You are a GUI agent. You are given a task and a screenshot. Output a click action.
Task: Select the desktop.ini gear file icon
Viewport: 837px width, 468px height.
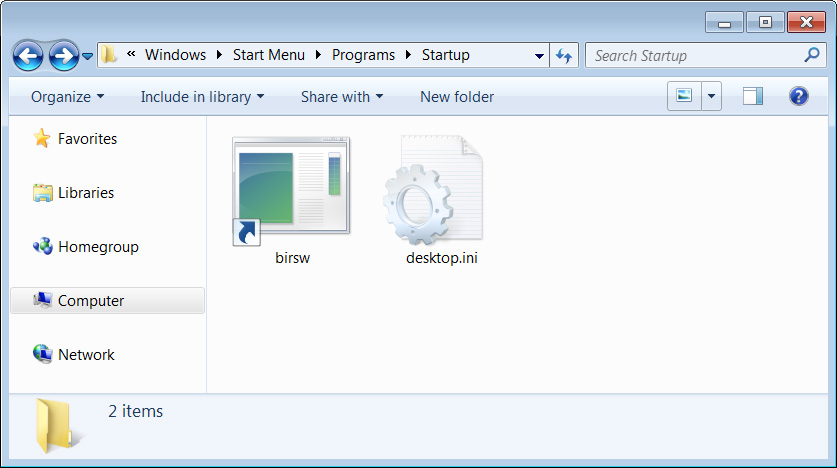(x=433, y=191)
